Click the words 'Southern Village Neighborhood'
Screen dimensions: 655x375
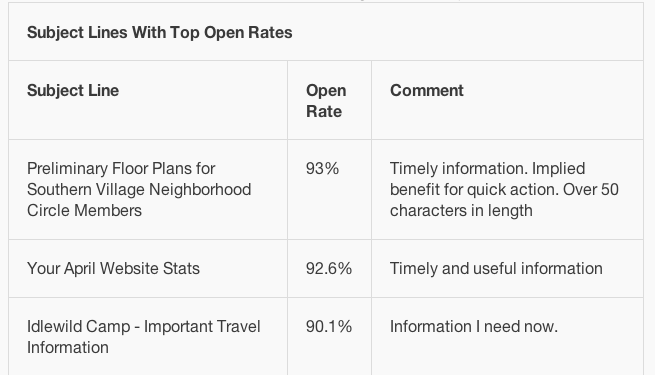(139, 190)
